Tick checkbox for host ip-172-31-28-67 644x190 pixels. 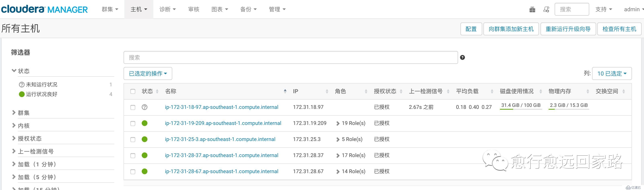pos(133,172)
